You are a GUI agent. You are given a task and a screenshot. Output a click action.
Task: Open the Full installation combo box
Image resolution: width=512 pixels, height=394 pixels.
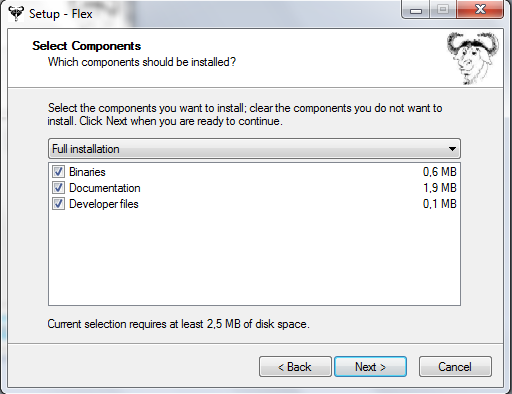[254, 149]
